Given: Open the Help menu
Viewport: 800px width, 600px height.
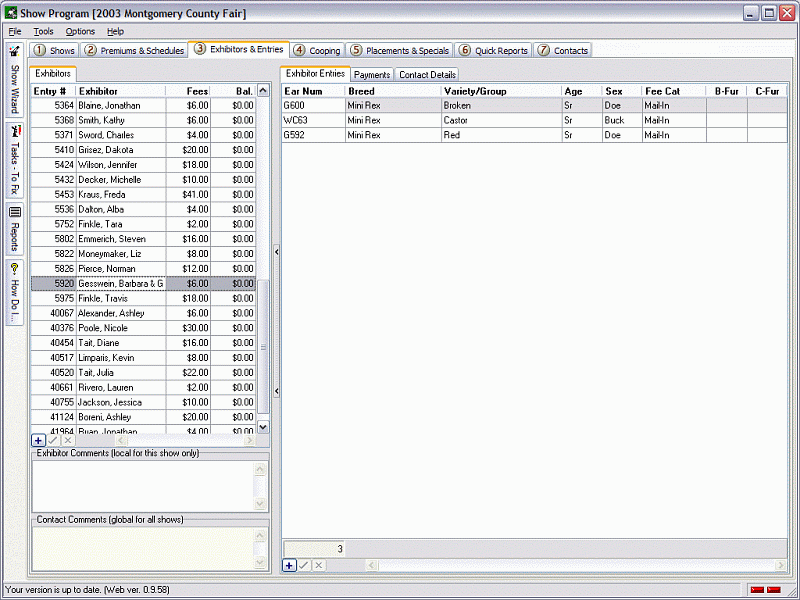Looking at the screenshot, I should click(x=115, y=31).
